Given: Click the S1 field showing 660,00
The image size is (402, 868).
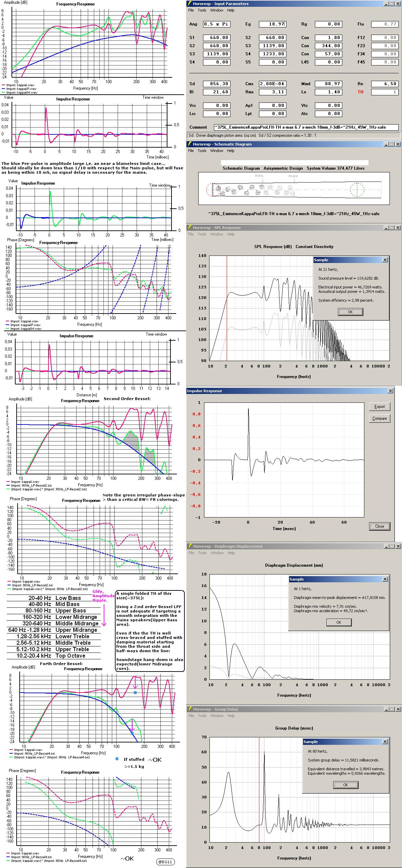Looking at the screenshot, I should click(216, 38).
